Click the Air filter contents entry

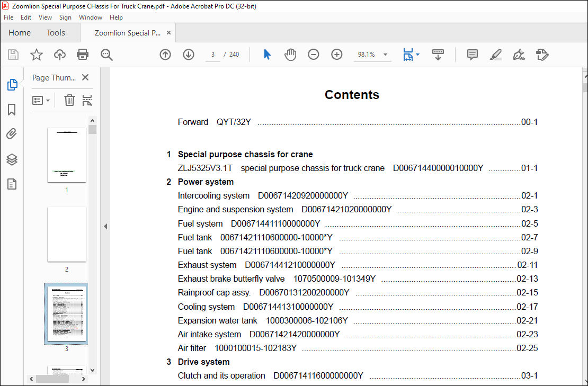(x=358, y=348)
